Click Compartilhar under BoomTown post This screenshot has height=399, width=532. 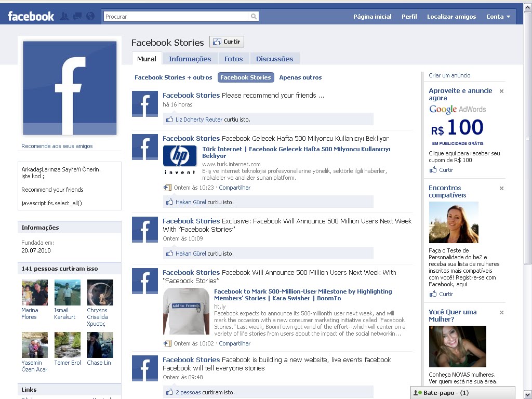tap(234, 343)
